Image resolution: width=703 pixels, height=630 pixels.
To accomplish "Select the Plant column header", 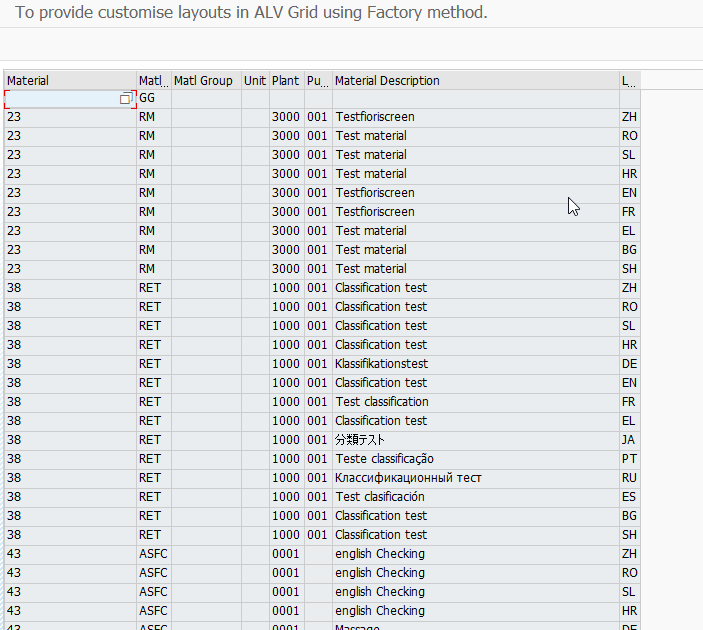I will [x=287, y=81].
